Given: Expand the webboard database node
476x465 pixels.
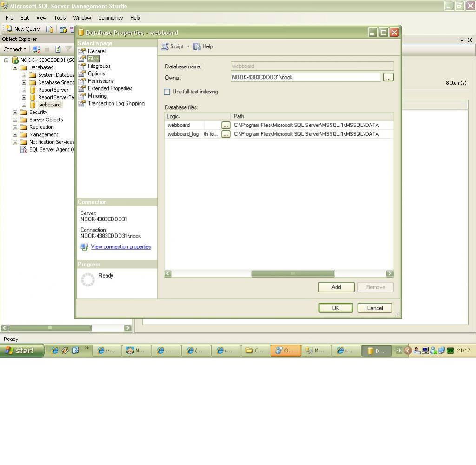Looking at the screenshot, I should (x=24, y=105).
